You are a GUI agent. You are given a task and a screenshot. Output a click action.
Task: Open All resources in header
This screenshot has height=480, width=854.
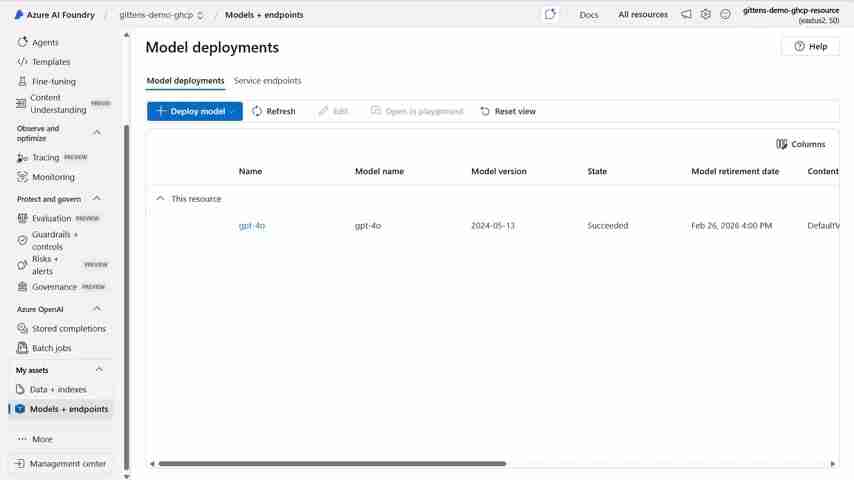[x=643, y=15]
